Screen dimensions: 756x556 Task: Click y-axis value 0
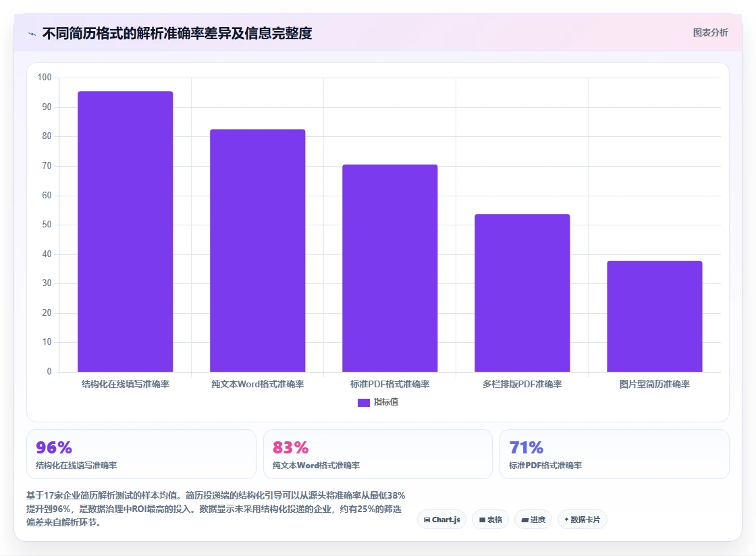[x=49, y=372]
